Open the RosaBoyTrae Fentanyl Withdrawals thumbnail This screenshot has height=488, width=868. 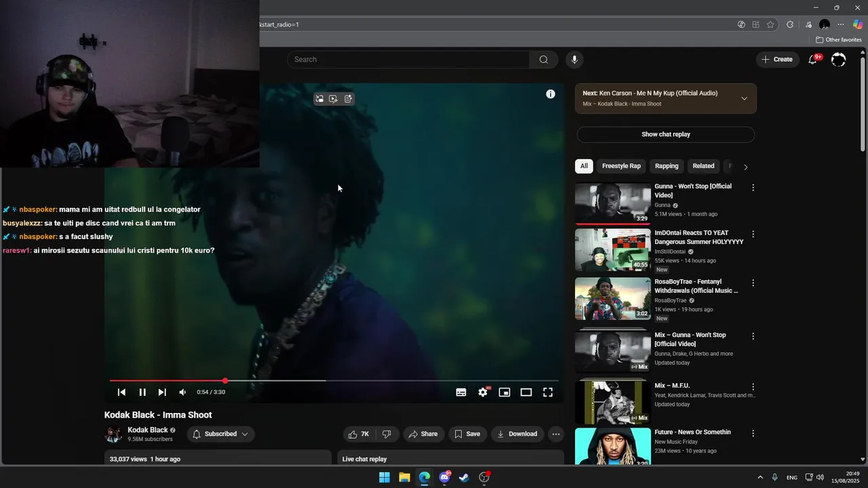coord(613,298)
